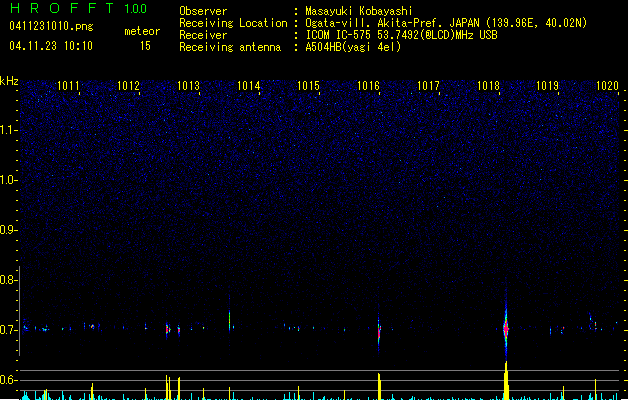This screenshot has height=400, width=629.
Task: Click the kHz axis unit label
Action: tap(9, 81)
